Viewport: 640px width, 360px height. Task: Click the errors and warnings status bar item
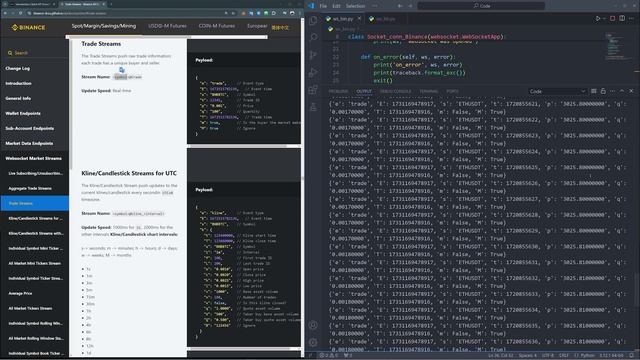coord(329,356)
